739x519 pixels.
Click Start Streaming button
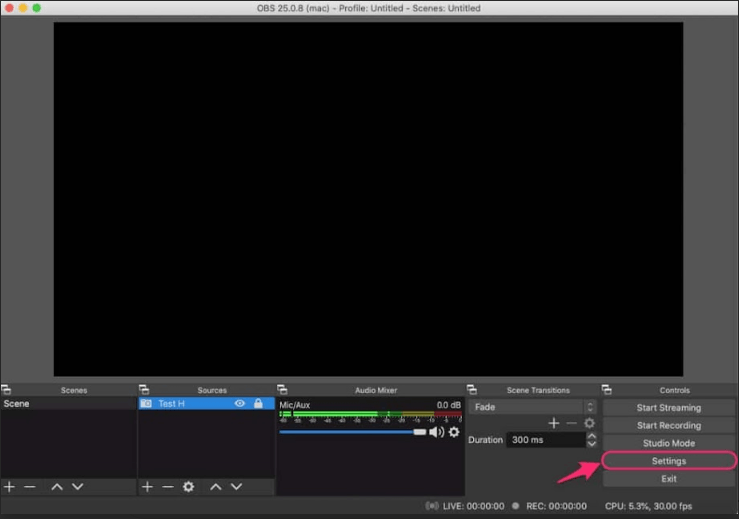[669, 408]
